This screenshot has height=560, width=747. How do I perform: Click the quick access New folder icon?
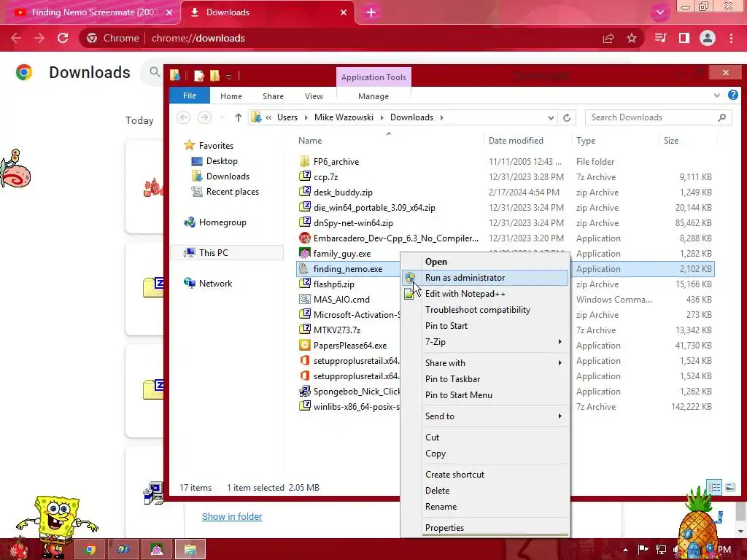pos(215,75)
